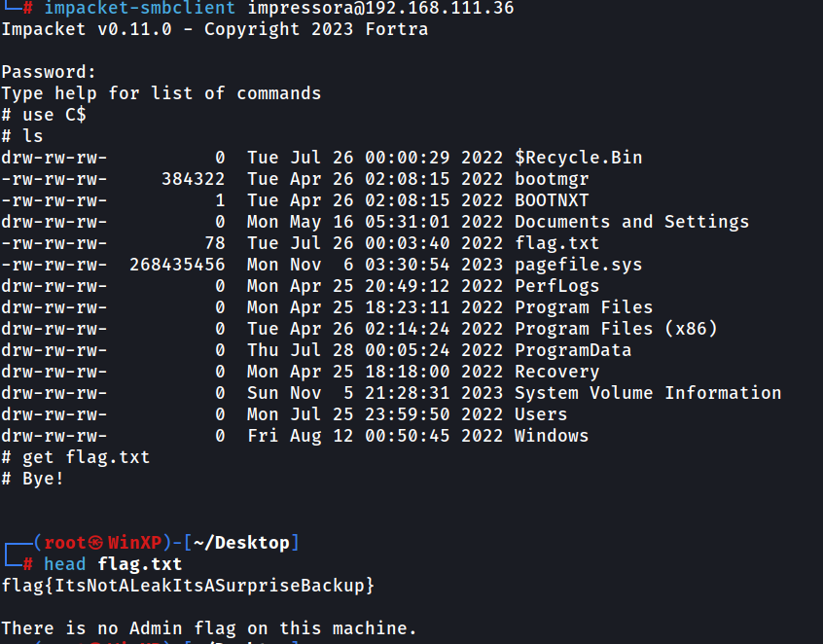Click the Program Files (x86) entry
Viewport: 823px width, 644px height.
(x=616, y=329)
